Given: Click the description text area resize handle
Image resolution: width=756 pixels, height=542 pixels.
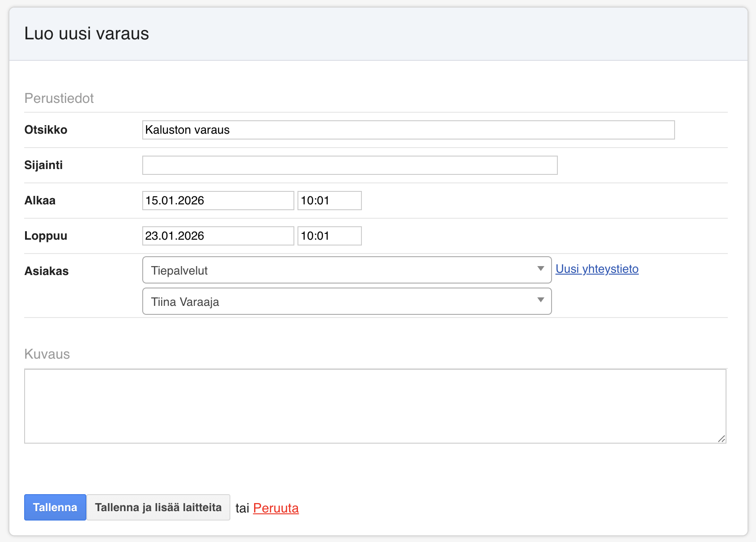Looking at the screenshot, I should [721, 439].
